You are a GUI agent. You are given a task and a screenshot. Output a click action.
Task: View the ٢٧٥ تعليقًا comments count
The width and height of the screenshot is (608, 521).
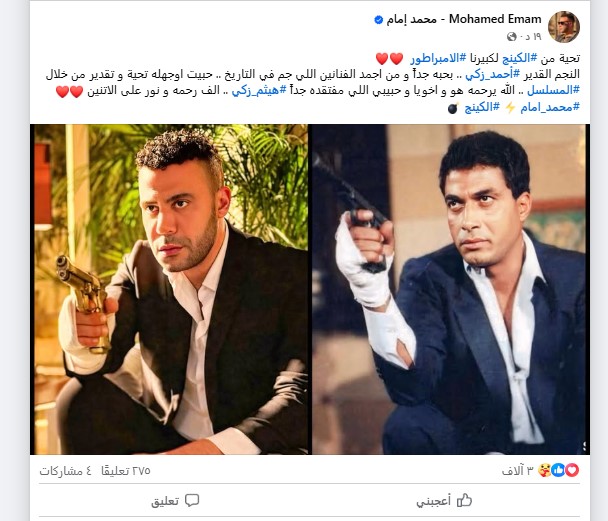(x=126, y=471)
